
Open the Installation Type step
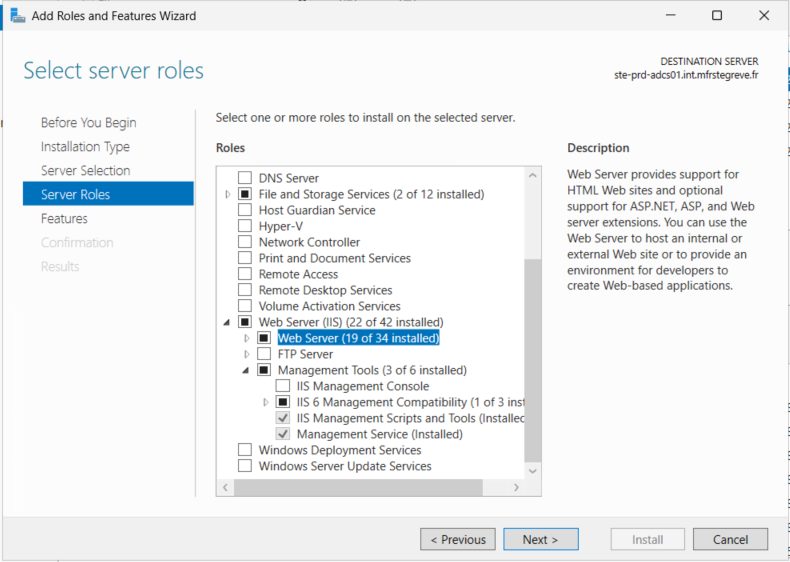coord(85,147)
